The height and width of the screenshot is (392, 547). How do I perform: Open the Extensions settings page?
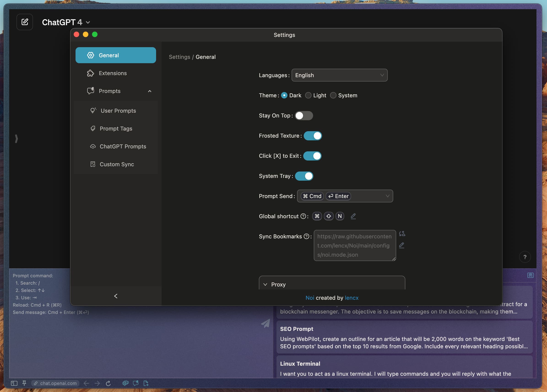[x=113, y=73]
